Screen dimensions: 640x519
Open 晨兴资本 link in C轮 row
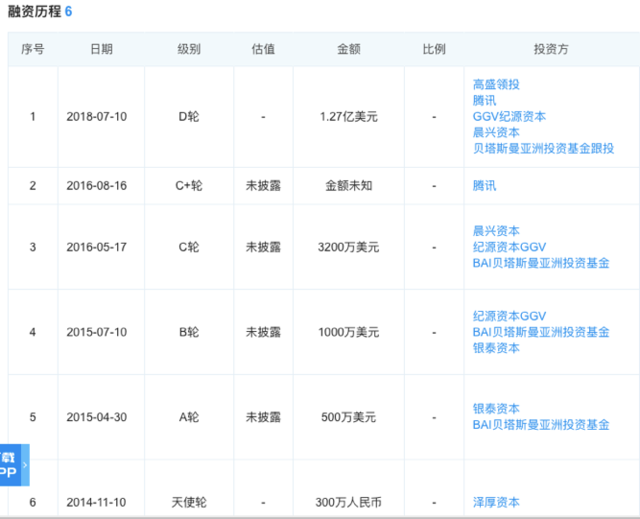coord(496,231)
